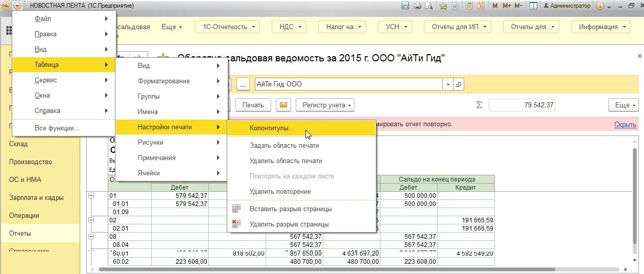Open the Сервис menu
The image size is (644, 274).
click(x=64, y=80)
